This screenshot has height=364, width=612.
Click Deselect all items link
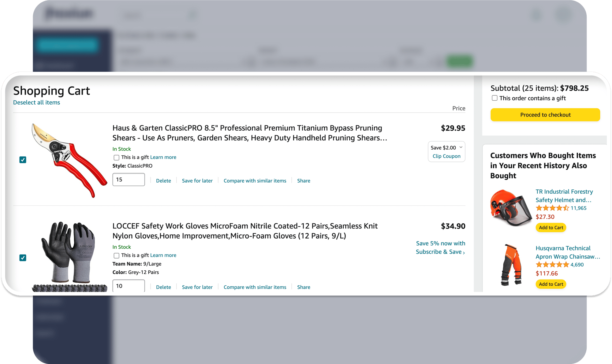[36, 102]
